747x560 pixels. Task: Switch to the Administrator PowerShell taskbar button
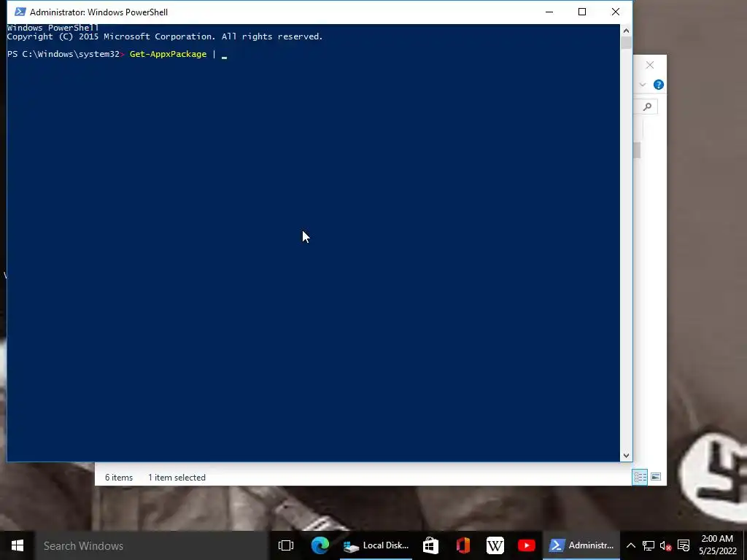581,545
